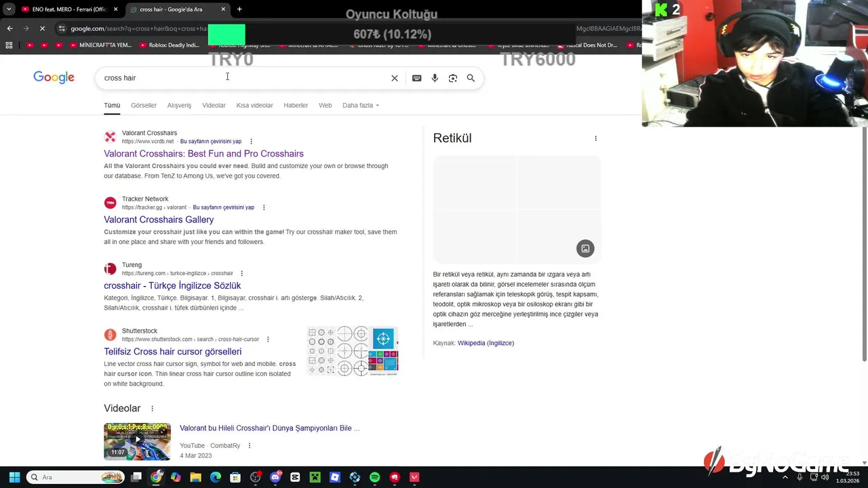Viewport: 868px width, 488px height.
Task: Switch to the Haberler tab
Action: (x=296, y=106)
